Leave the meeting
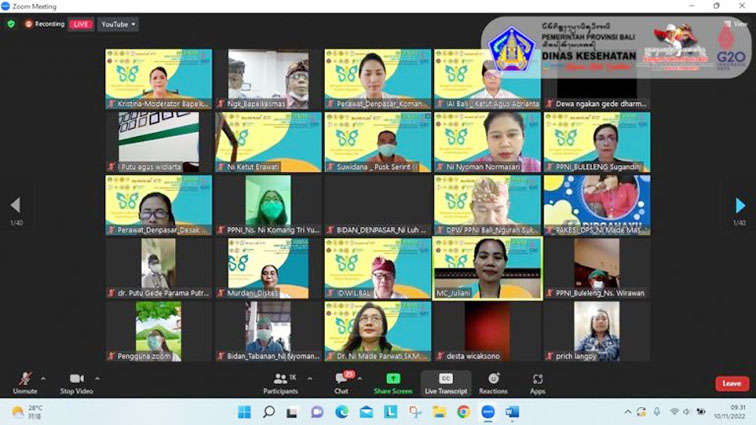756x425 pixels. [x=732, y=384]
